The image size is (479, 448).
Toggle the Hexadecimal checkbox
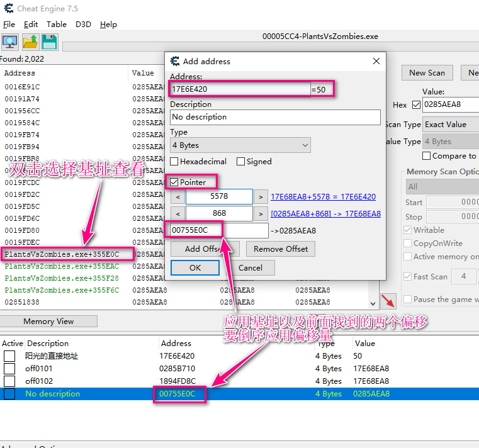(x=174, y=161)
